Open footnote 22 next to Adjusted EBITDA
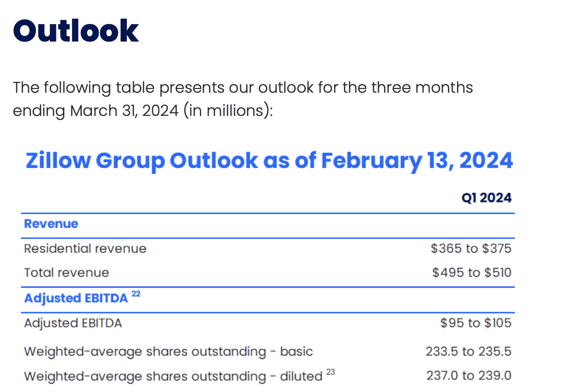The height and width of the screenshot is (392, 567). [x=136, y=294]
